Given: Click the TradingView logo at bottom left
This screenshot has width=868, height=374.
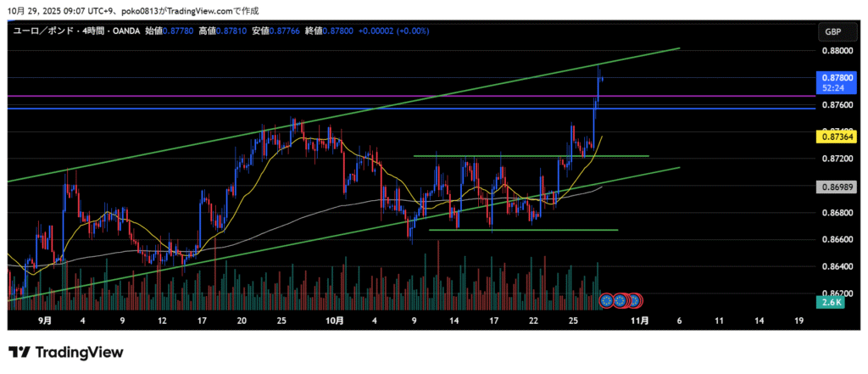Looking at the screenshot, I should click(66, 352).
